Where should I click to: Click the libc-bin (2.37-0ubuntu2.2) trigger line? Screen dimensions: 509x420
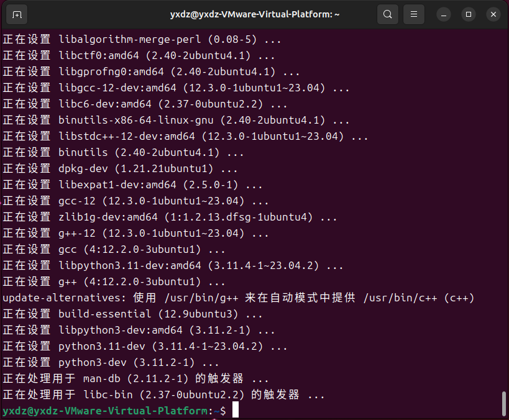click(163, 395)
